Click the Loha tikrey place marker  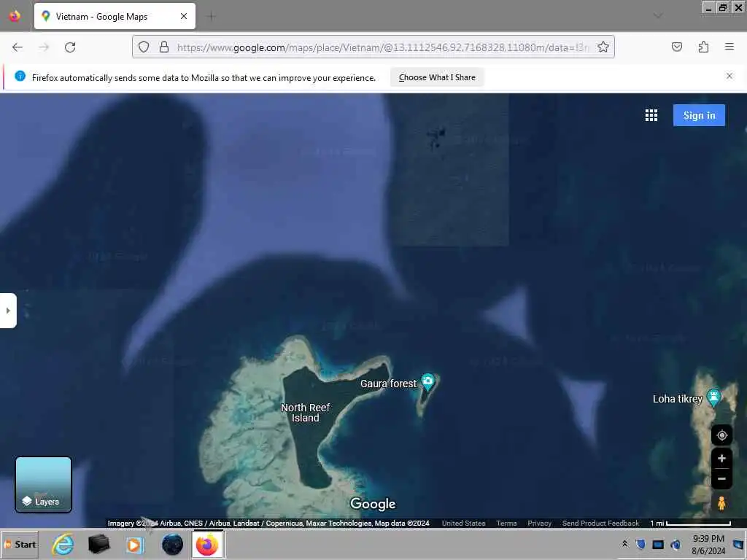click(x=713, y=397)
